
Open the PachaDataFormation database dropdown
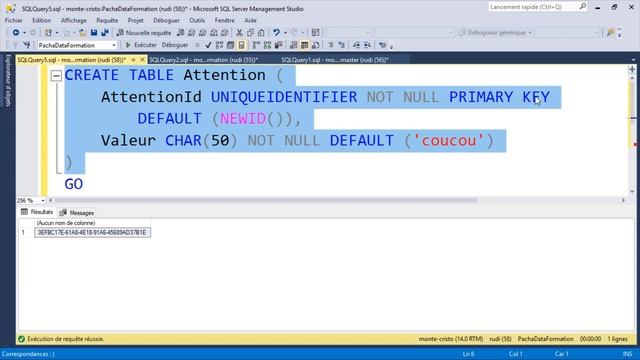pos(114,45)
